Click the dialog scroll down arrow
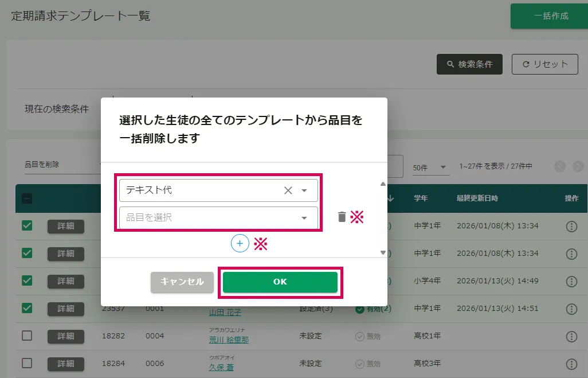Viewport: 588px width, 378px height. (x=383, y=252)
